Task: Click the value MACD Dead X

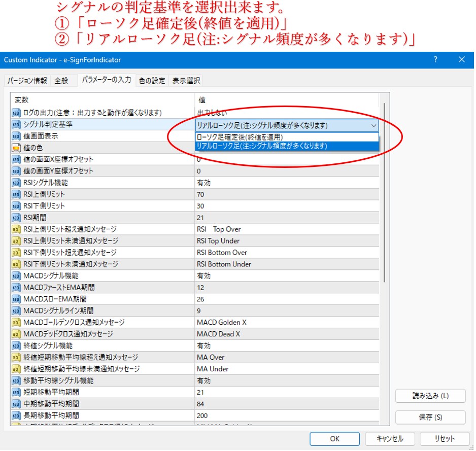Action: click(218, 334)
